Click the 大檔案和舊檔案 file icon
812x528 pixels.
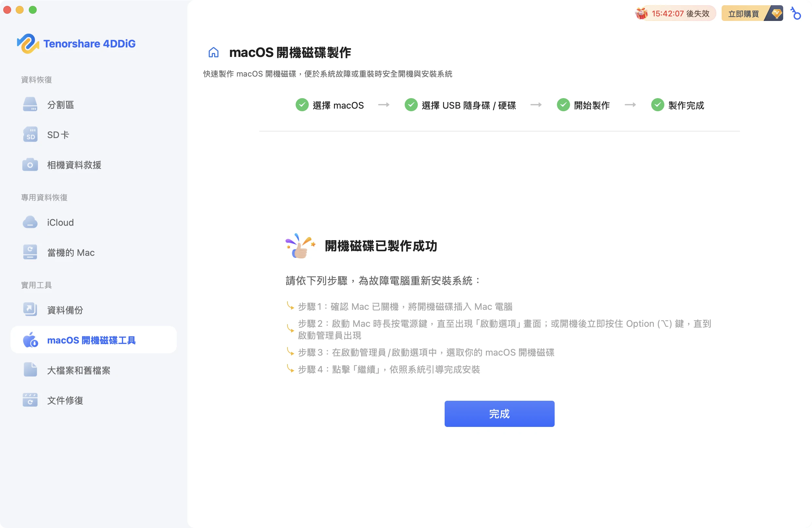(30, 370)
